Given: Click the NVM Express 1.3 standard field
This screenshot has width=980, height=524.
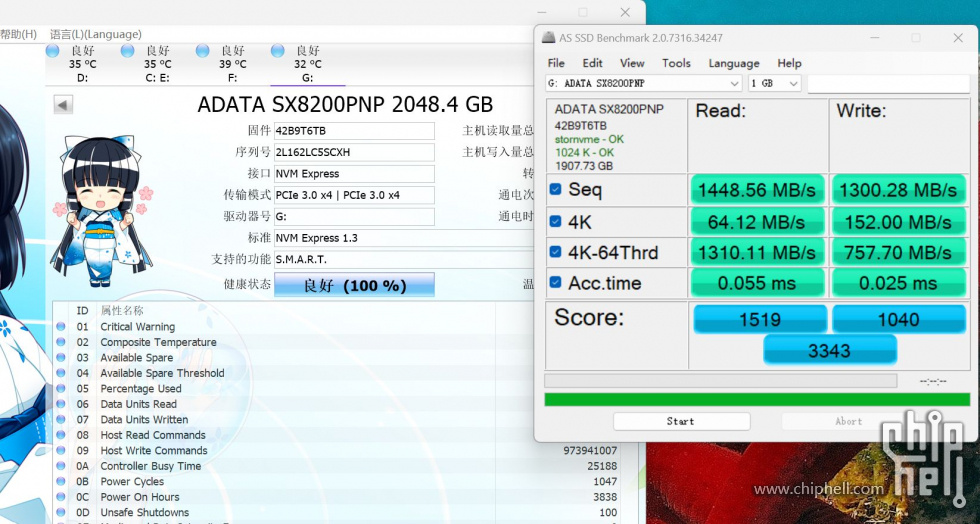Looking at the screenshot, I should point(404,238).
